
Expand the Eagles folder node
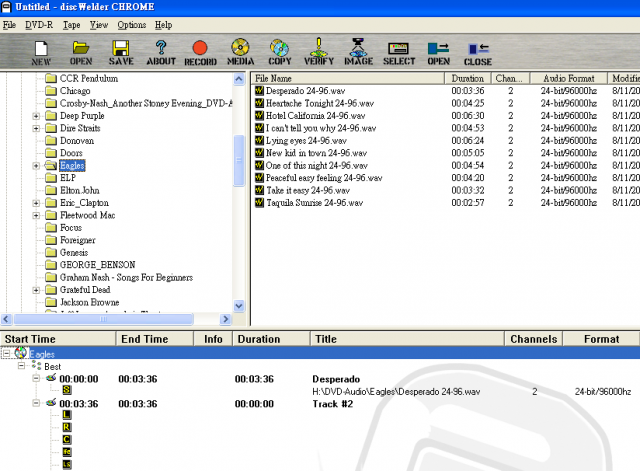[x=36, y=166]
